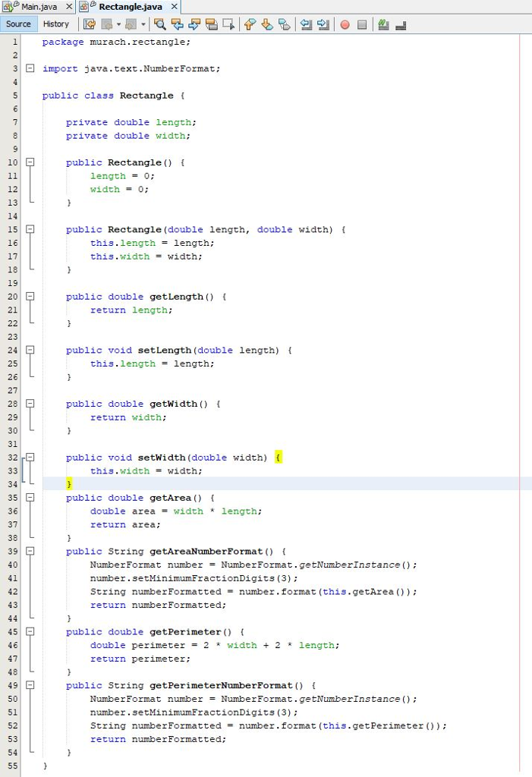Screen dimensions: 532x777
Task: Collapse the getPerimeterNumberFormat method fold
Action: point(30,685)
